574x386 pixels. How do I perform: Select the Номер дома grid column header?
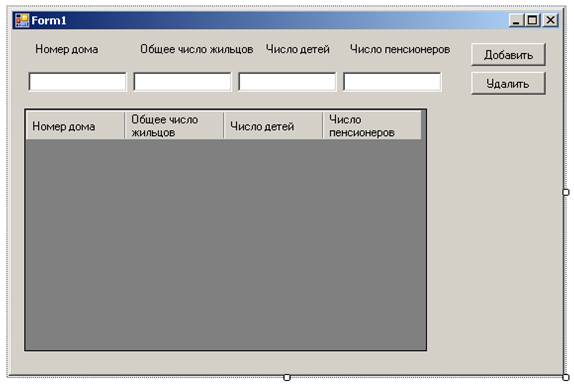[75, 126]
